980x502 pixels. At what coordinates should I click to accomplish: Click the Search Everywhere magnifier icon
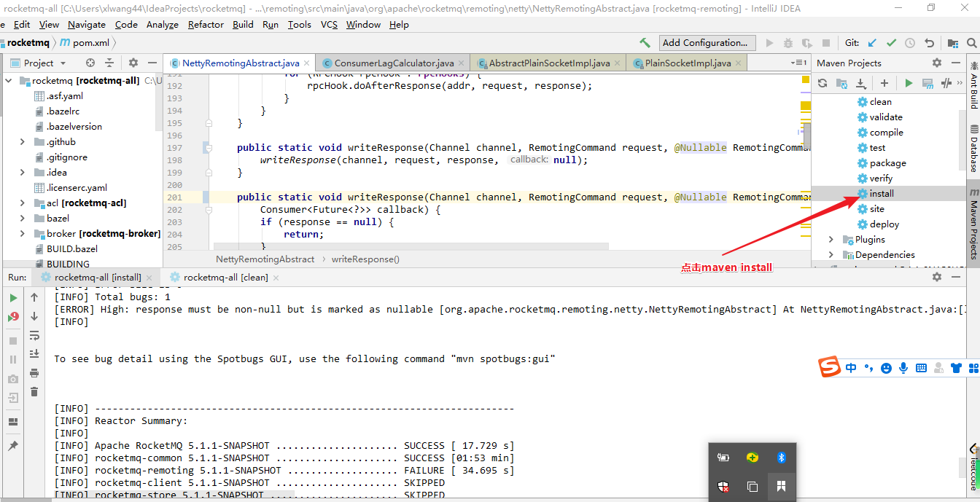click(x=973, y=43)
